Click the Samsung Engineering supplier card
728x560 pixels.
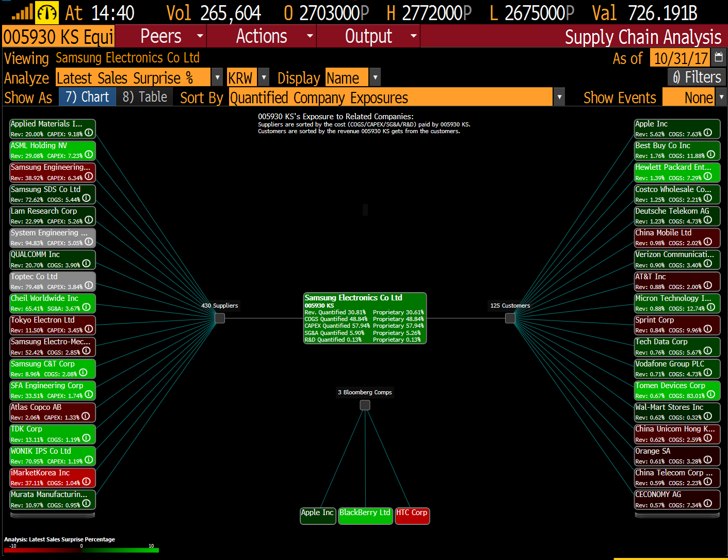tap(53, 172)
